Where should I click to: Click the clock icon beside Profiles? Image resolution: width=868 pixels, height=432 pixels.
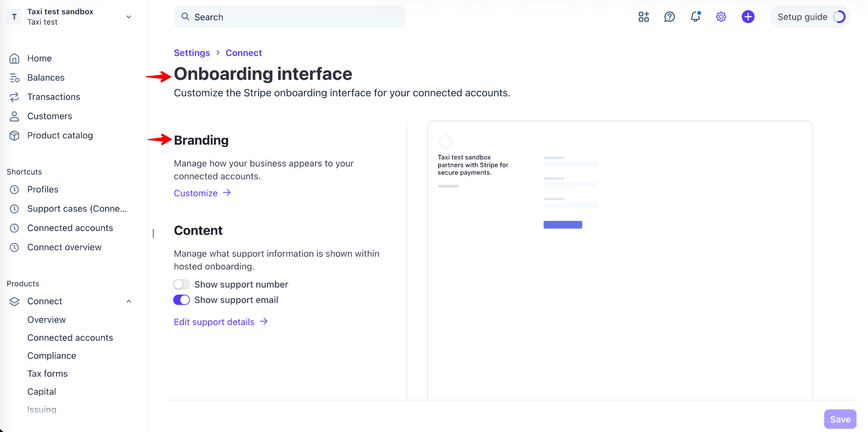[x=14, y=190]
